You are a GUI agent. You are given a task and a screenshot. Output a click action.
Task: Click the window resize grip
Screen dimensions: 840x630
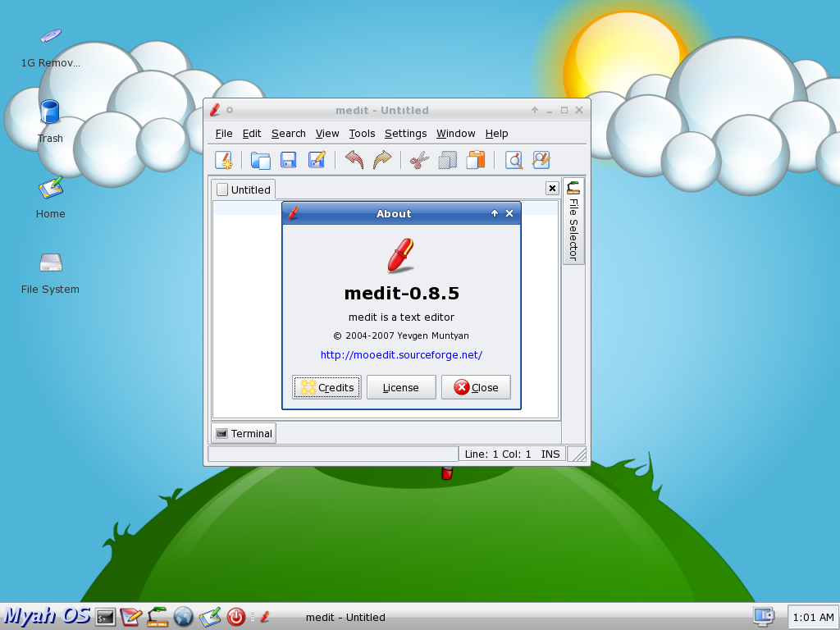click(x=577, y=454)
